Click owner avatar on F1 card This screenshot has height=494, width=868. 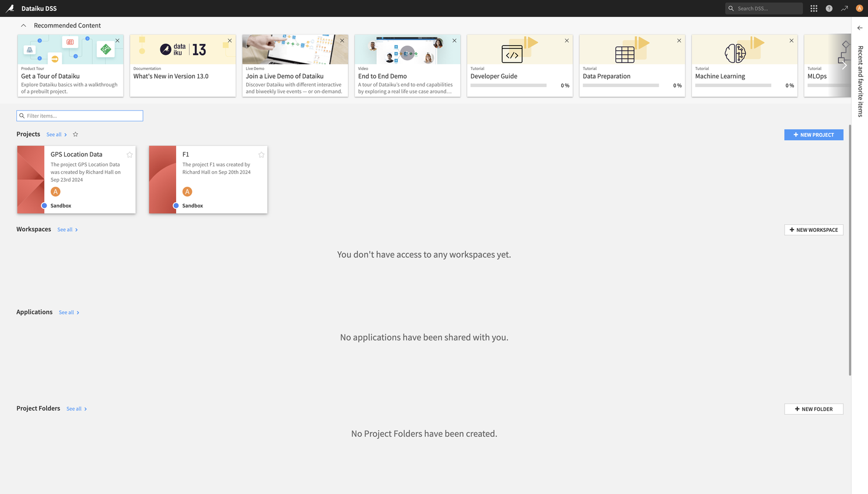187,192
